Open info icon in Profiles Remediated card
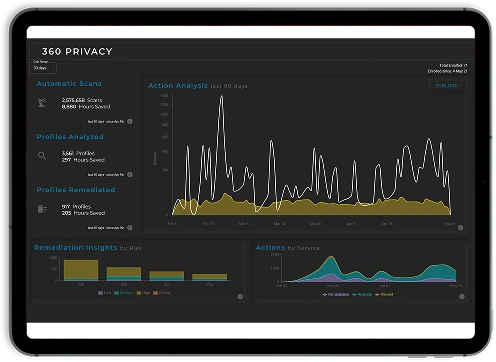This screenshot has width=496, height=362. pos(130,227)
